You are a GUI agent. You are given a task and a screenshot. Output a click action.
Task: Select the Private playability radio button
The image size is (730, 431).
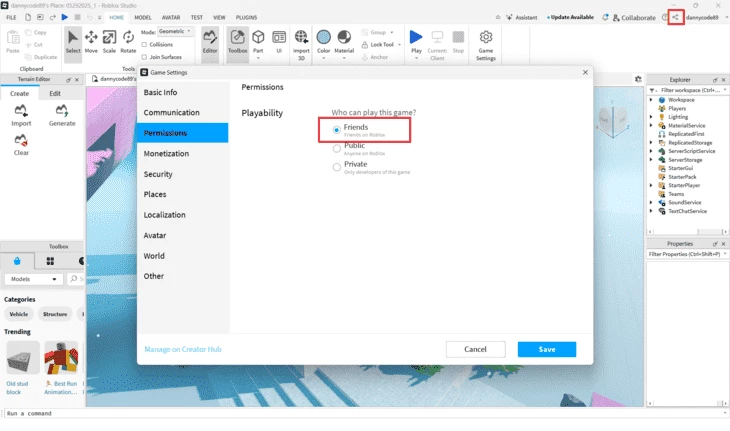click(x=337, y=167)
